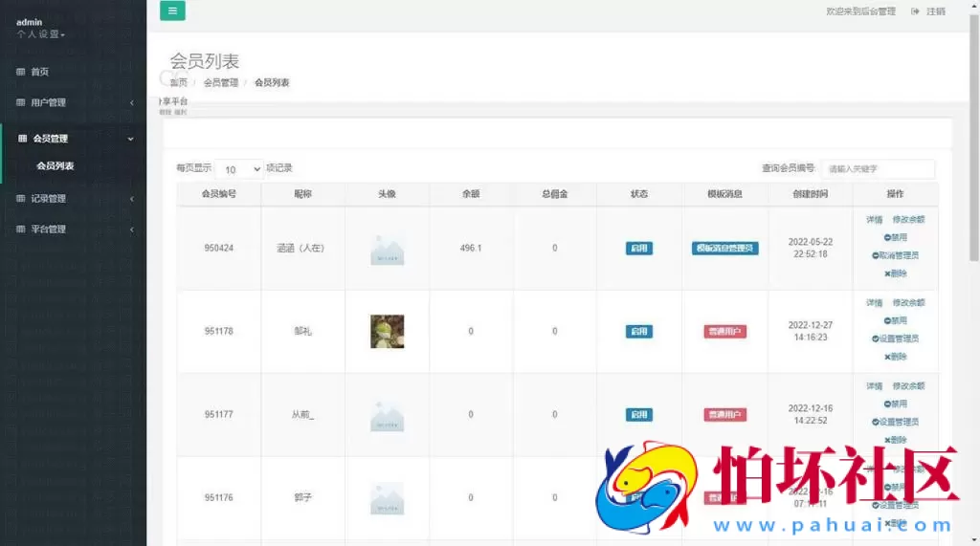Click 修改余额 for member 950424

[x=909, y=220]
